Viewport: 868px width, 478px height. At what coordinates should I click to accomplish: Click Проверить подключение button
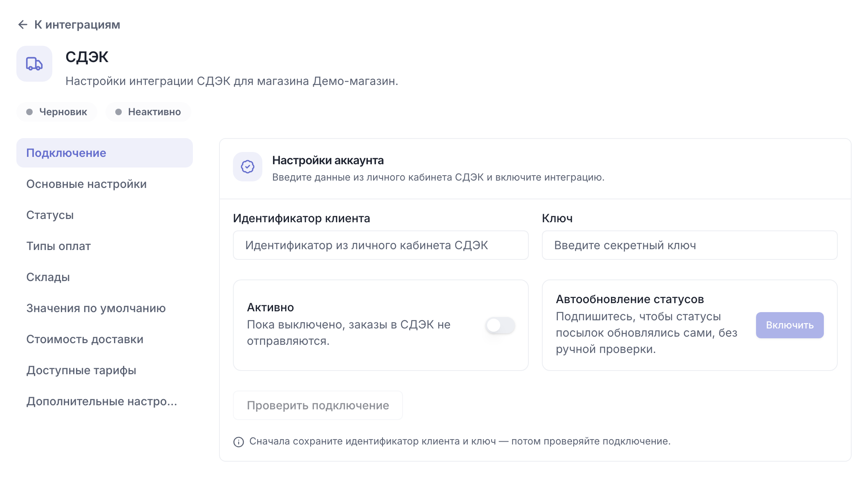point(318,405)
